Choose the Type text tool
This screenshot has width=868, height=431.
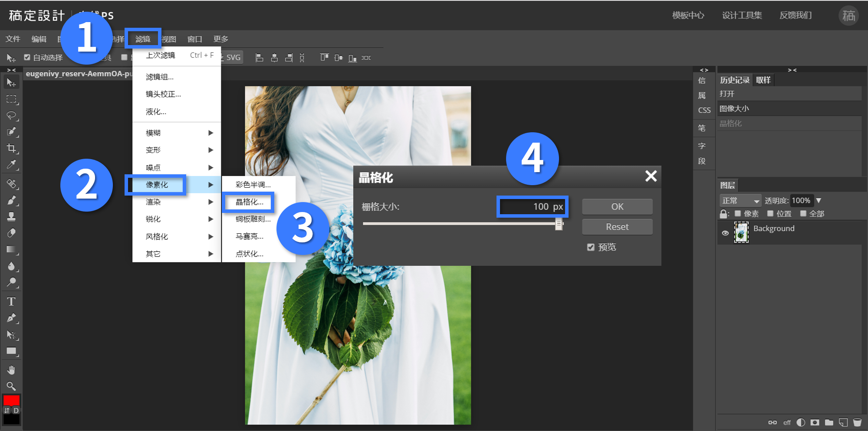click(12, 301)
